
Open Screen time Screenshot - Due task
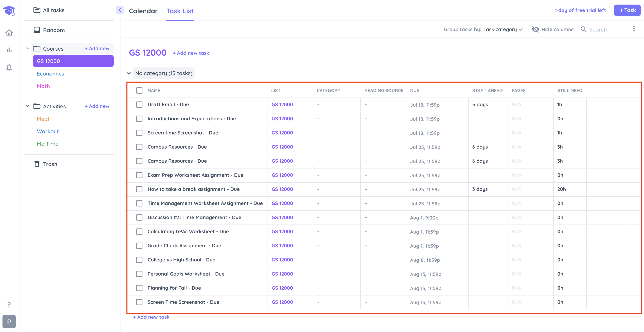coord(183,133)
